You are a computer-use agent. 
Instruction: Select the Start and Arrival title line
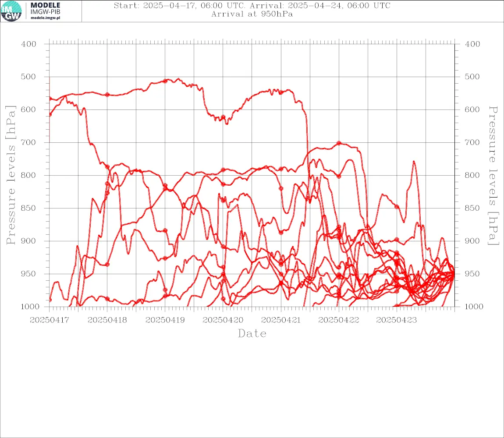tap(252, 6)
